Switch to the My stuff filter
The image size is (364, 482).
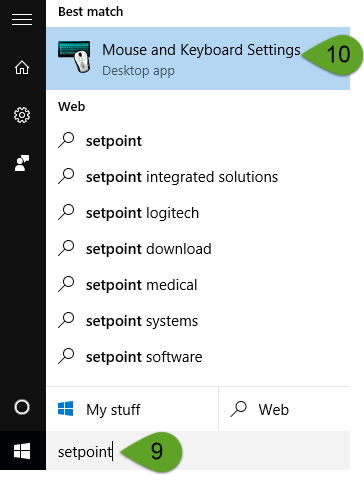coord(132,409)
